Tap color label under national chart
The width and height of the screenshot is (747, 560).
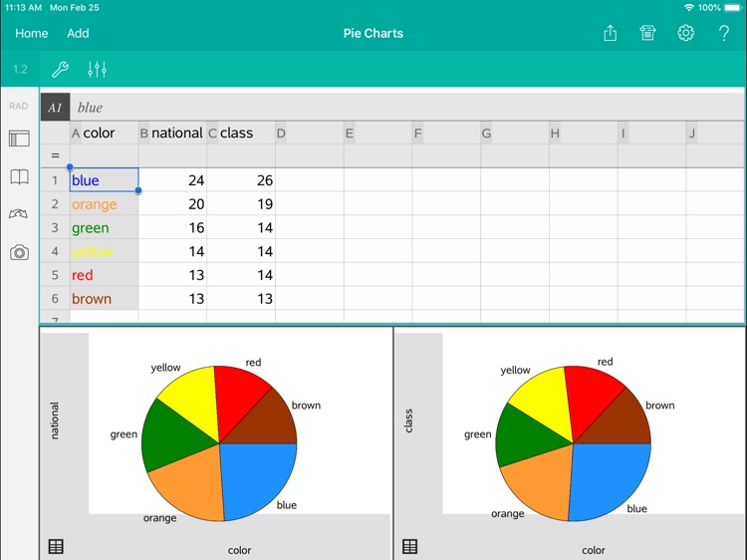[239, 550]
